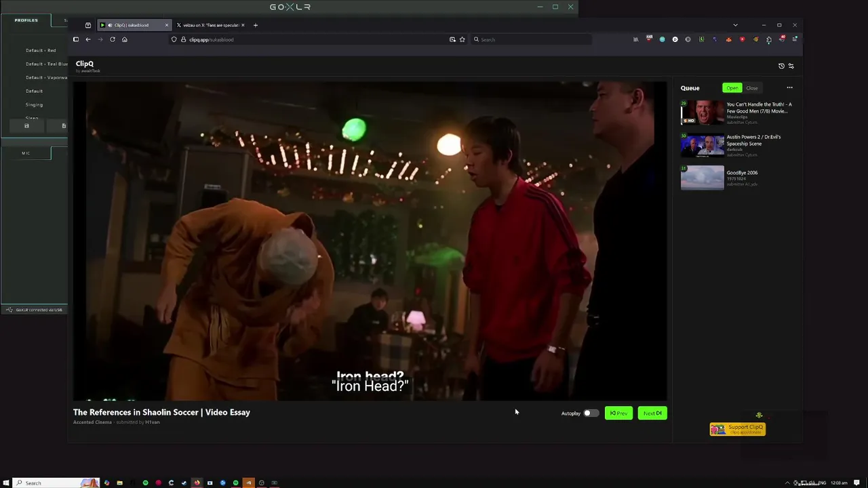This screenshot has height=488, width=868.
Task: Open the MIC tab in GoXLR
Action: pyautogui.click(x=26, y=153)
